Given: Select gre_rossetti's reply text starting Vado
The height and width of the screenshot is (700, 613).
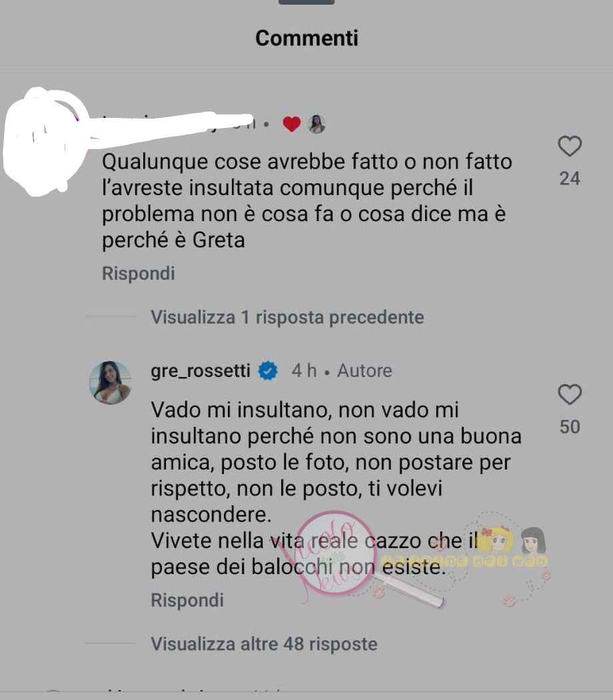Looking at the screenshot, I should pyautogui.click(x=336, y=488).
